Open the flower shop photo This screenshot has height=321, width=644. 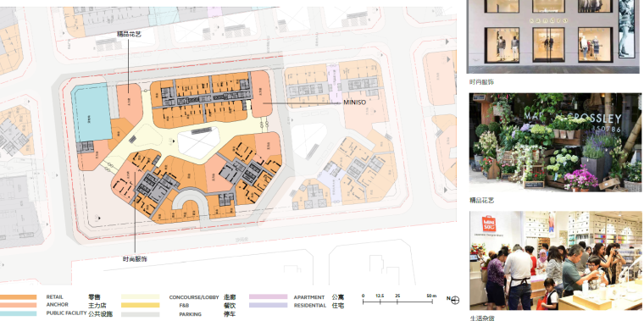555,142
